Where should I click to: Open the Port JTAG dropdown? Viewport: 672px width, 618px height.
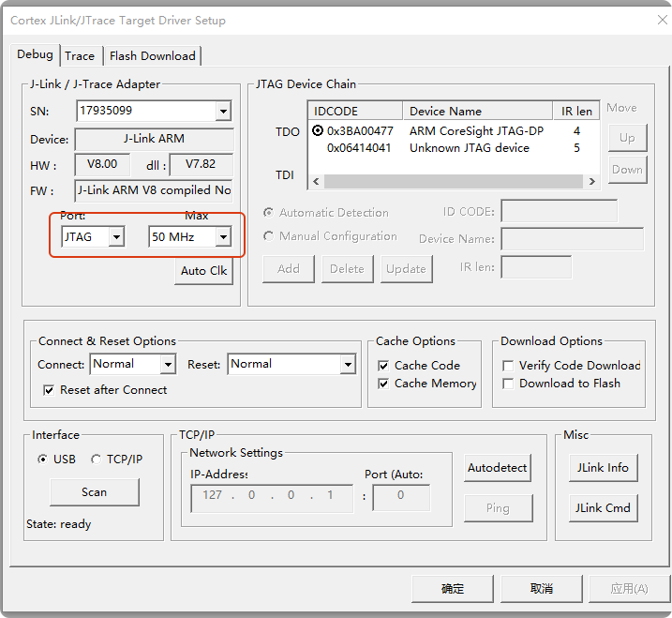click(116, 236)
